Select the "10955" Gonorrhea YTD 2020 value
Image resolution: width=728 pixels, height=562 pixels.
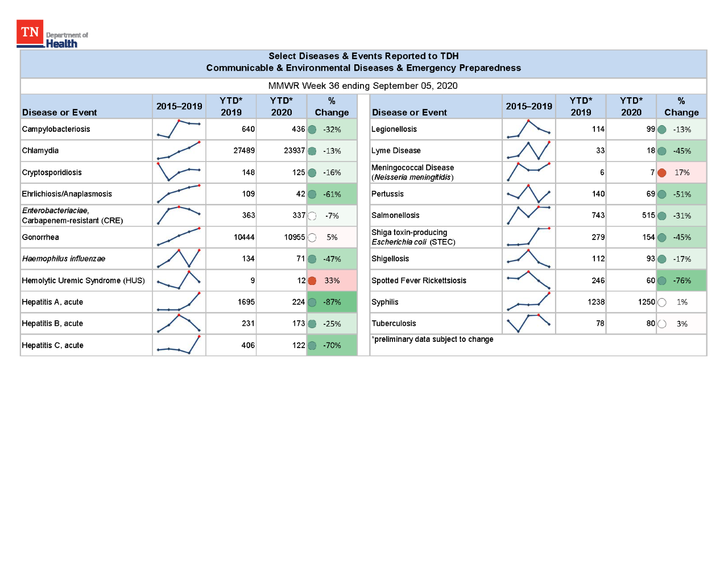(x=295, y=237)
